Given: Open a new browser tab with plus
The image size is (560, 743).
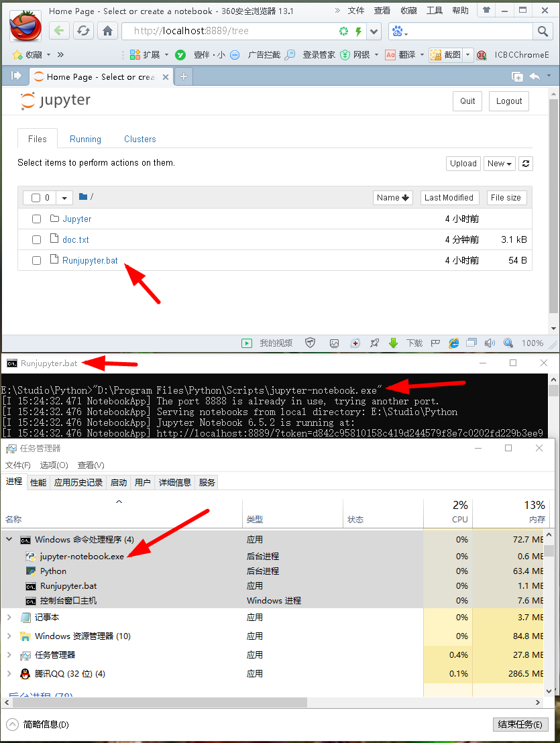Looking at the screenshot, I should (x=184, y=76).
